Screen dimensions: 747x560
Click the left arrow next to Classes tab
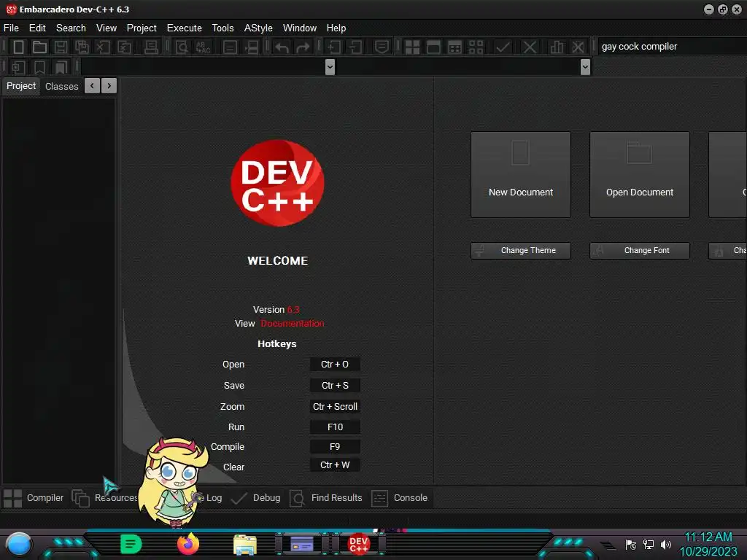(x=93, y=86)
